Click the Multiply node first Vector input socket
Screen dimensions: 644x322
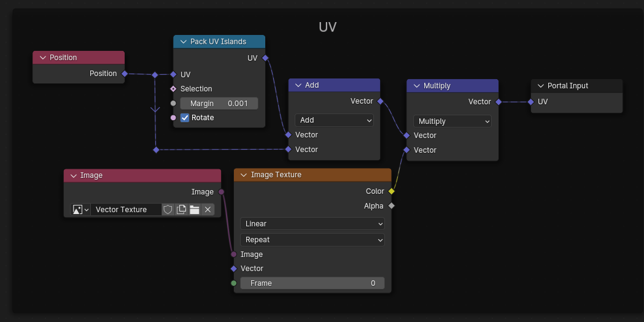click(x=406, y=136)
